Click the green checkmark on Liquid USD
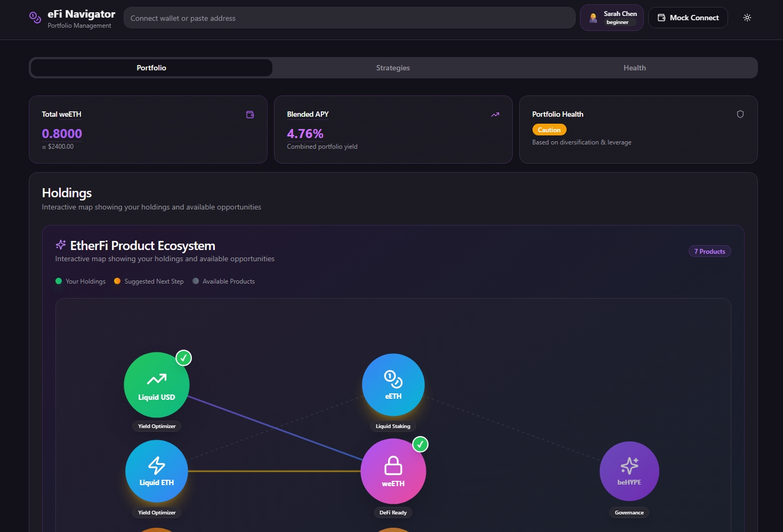The height and width of the screenshot is (532, 783). [x=184, y=358]
